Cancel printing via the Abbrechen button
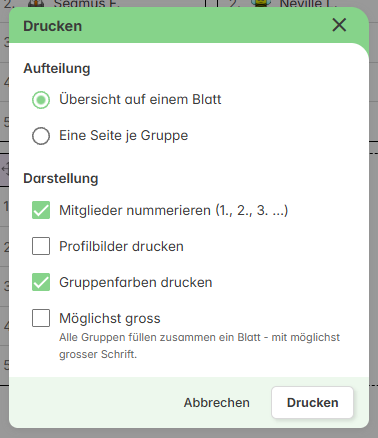The image size is (378, 438). pos(217,403)
